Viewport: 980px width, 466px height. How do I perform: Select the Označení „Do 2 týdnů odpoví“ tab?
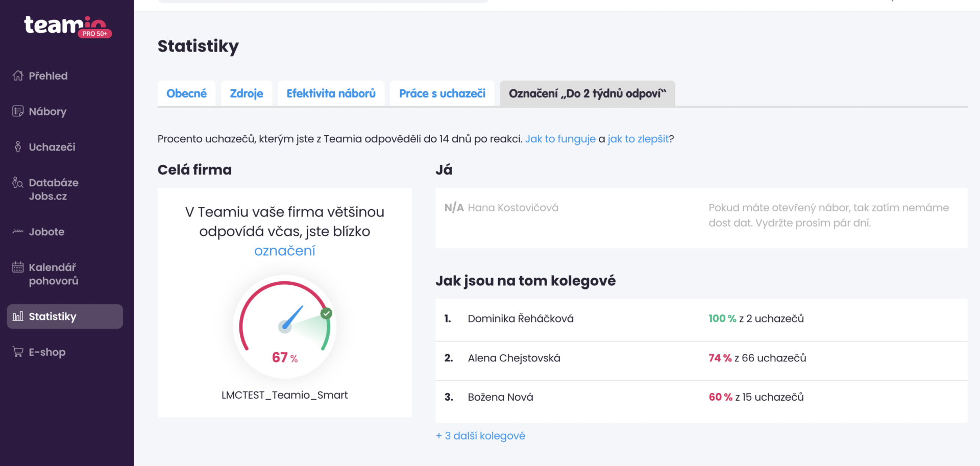[587, 93]
